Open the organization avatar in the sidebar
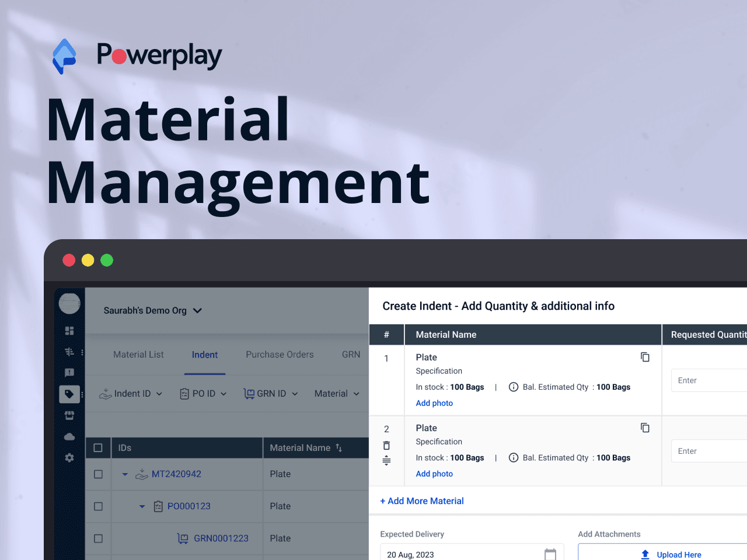This screenshot has width=747, height=560. tap(69, 303)
